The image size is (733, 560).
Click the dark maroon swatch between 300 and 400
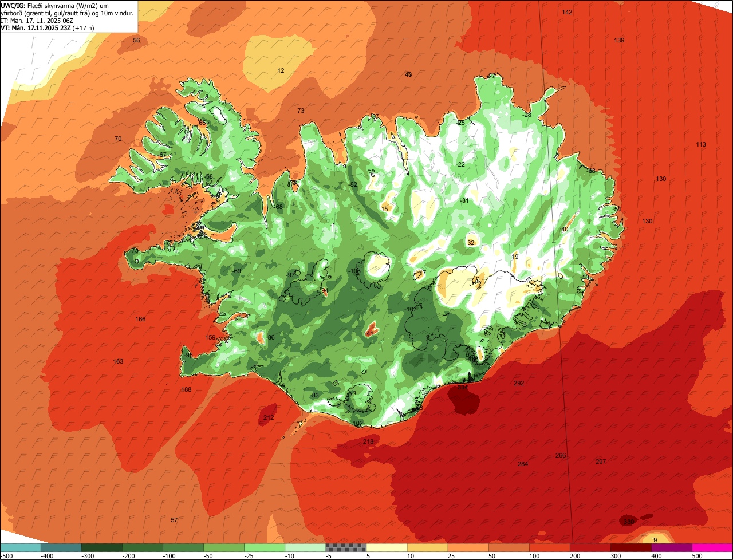click(x=631, y=547)
